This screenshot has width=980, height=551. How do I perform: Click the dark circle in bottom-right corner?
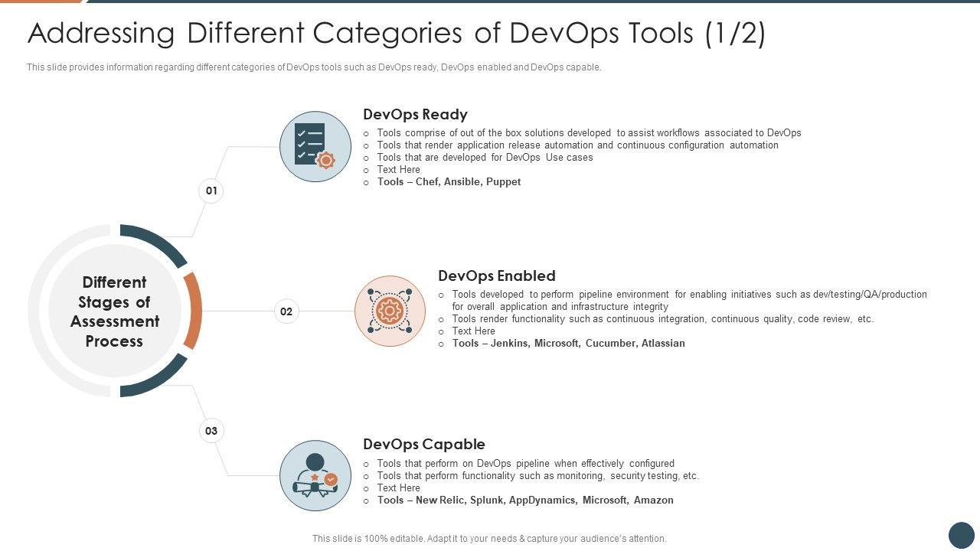tap(961, 534)
